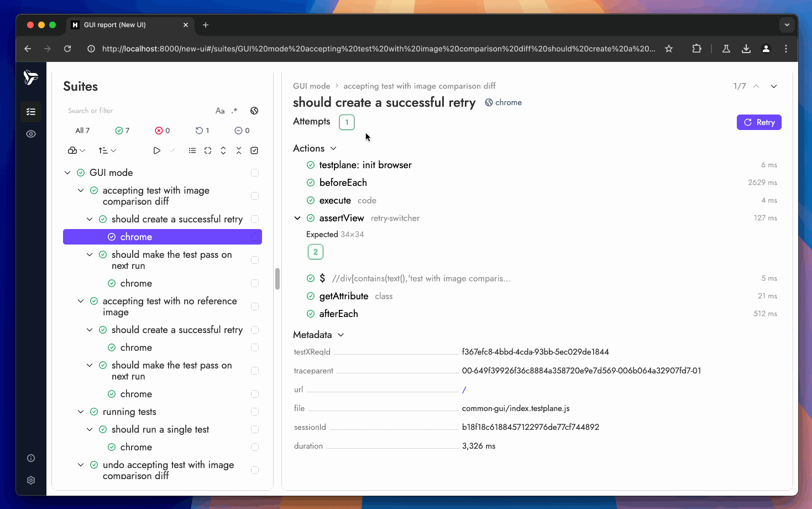Filter by retried tests status tab
Viewport: 812px width, 509px height.
[x=202, y=131]
